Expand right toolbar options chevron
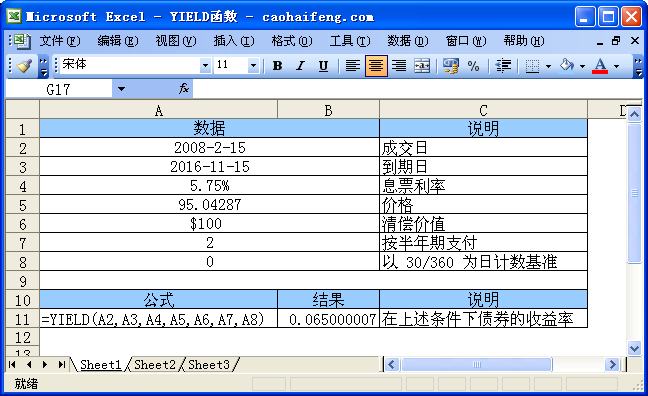Image resolution: width=648 pixels, height=396 pixels. (638, 66)
